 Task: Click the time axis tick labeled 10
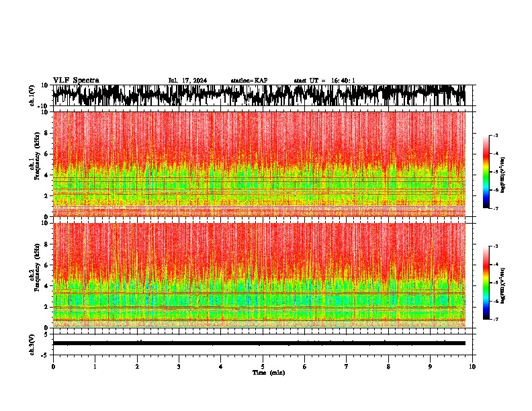pos(472,367)
